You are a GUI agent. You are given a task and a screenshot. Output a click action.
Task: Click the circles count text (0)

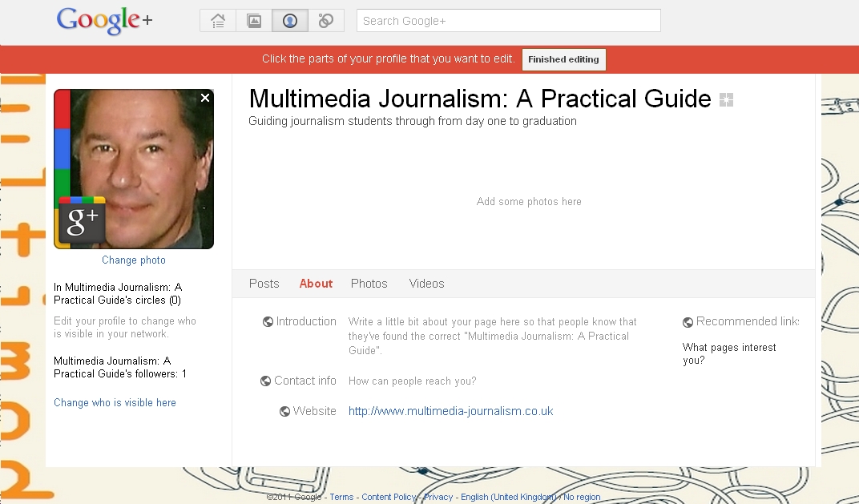click(118, 293)
